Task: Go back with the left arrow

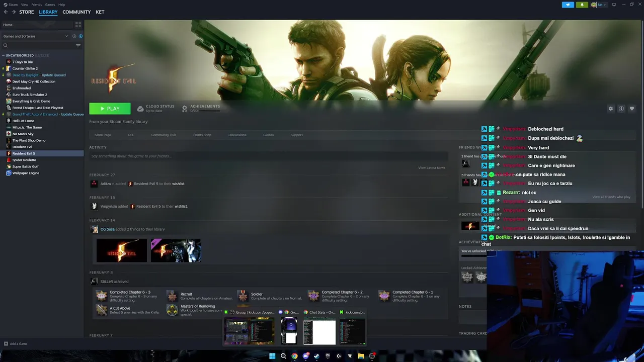Action: tap(6, 12)
